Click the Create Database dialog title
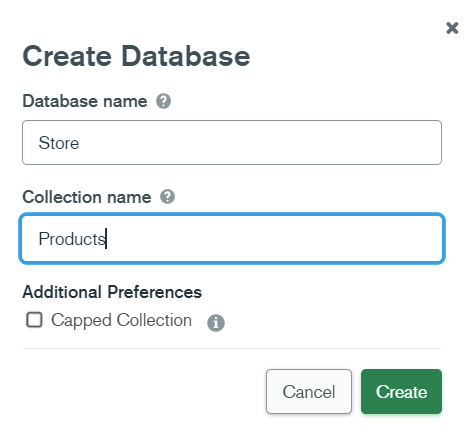The image size is (471, 436). [x=136, y=56]
